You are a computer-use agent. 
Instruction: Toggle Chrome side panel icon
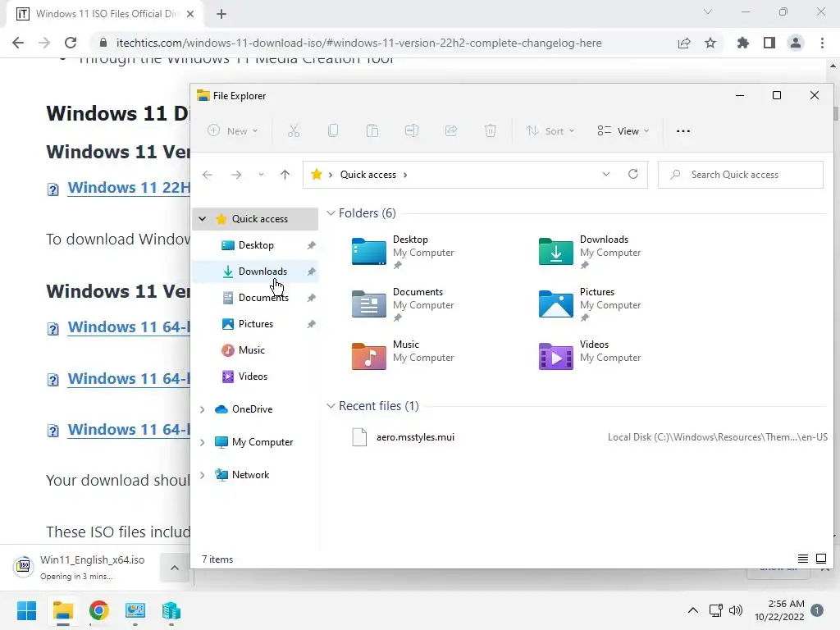pyautogui.click(x=769, y=43)
